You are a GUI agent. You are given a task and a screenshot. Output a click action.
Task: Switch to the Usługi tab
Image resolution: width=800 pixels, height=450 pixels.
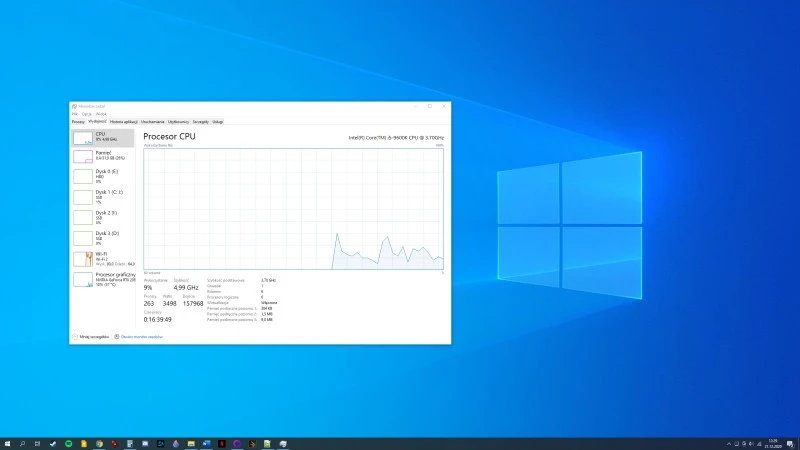(x=217, y=122)
